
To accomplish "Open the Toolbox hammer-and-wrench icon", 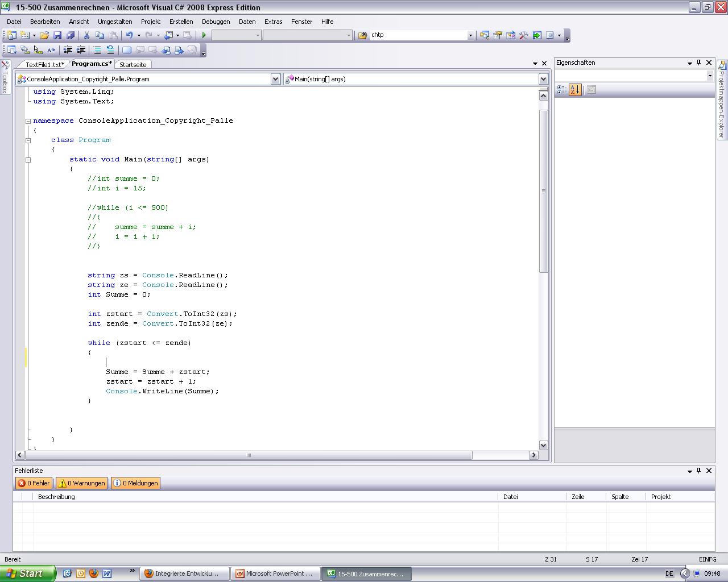I will click(523, 35).
